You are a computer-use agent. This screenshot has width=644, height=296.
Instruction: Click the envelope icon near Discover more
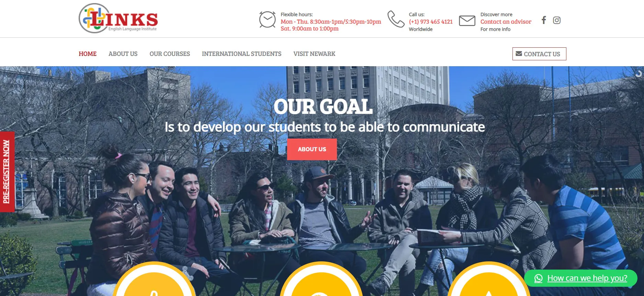click(x=467, y=21)
